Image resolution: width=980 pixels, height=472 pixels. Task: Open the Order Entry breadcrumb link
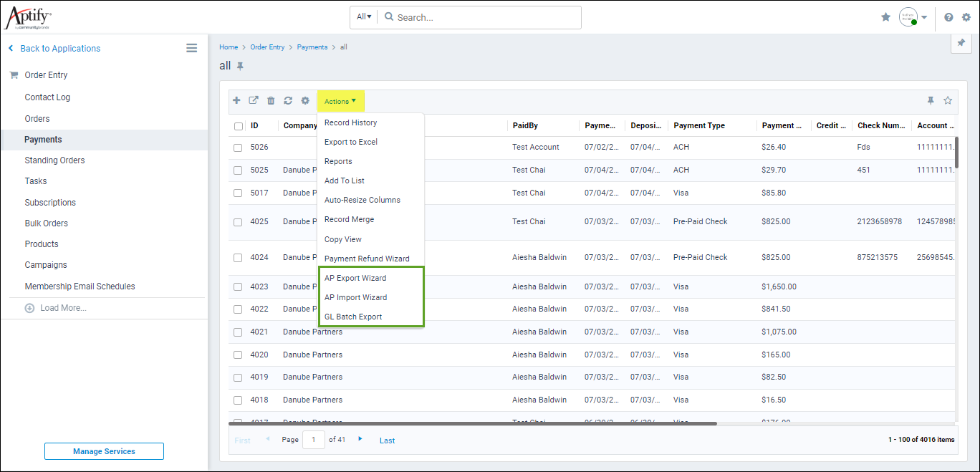[x=267, y=47]
